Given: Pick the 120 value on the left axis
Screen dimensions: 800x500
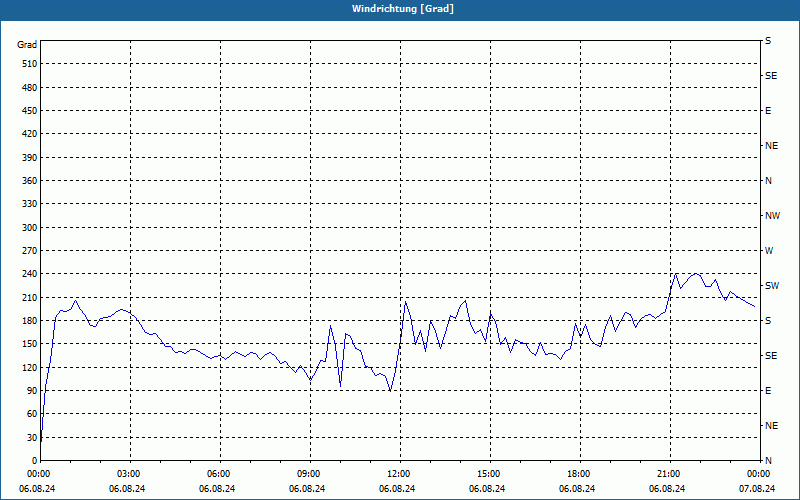Looking at the screenshot, I should click(30, 367).
